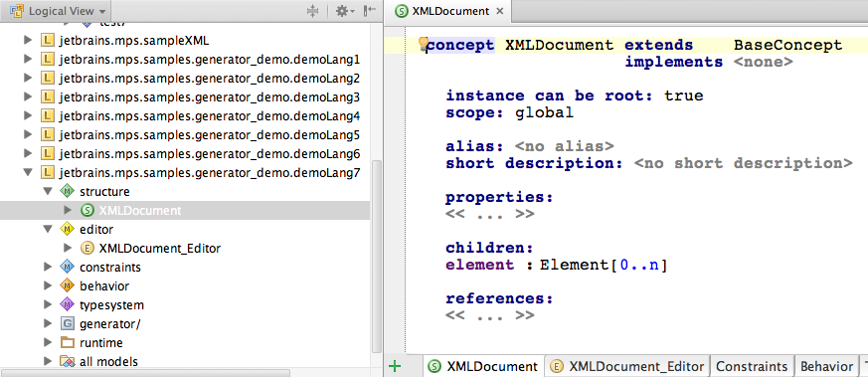Expand the generator/ node
This screenshot has width=868, height=377.
(48, 324)
